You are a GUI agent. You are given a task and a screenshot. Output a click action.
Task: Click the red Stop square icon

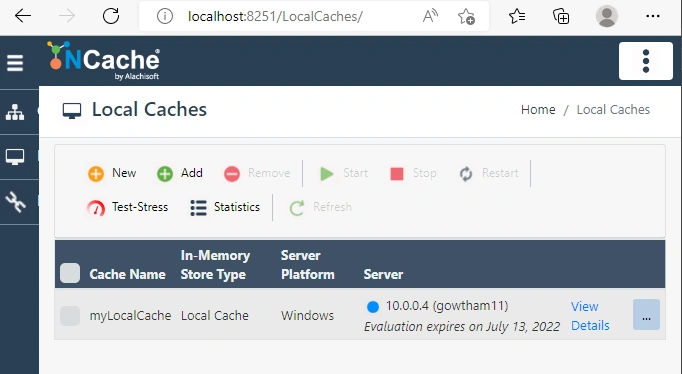397,174
